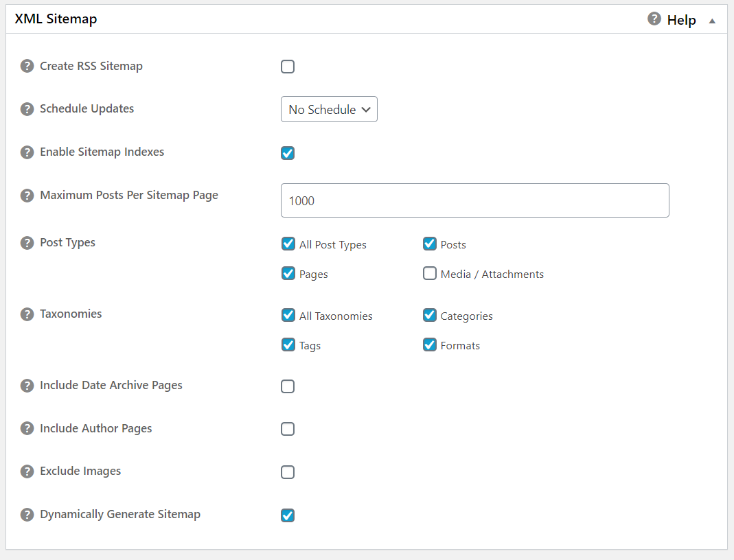The image size is (734, 560).
Task: Check the Exclude Images option
Action: coord(288,472)
